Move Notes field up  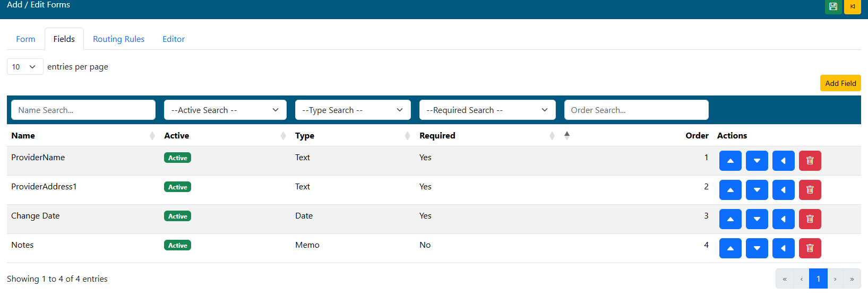[730, 248]
